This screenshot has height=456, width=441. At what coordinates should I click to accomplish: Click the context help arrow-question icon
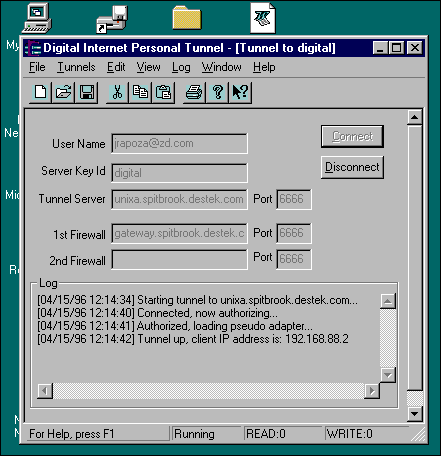coord(240,92)
